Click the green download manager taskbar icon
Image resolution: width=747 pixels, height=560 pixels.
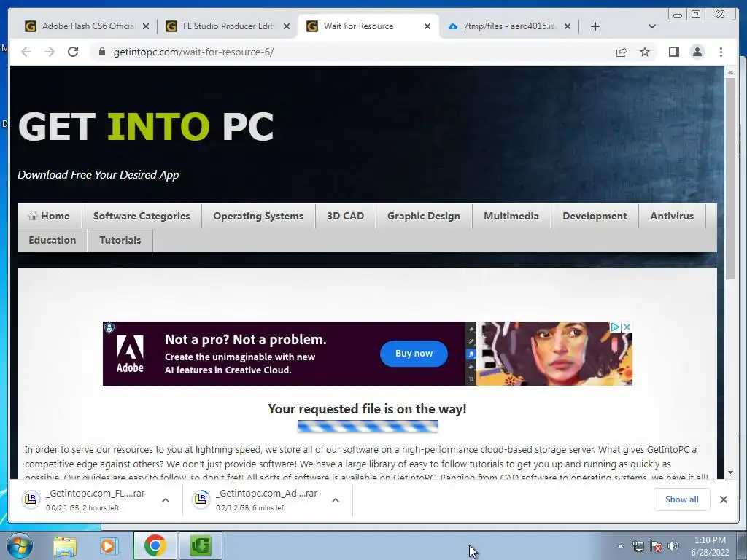pos(201,545)
